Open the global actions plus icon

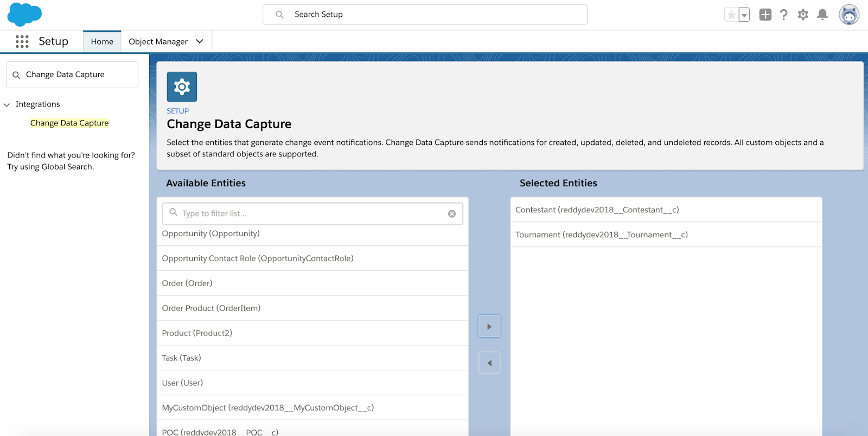(765, 15)
